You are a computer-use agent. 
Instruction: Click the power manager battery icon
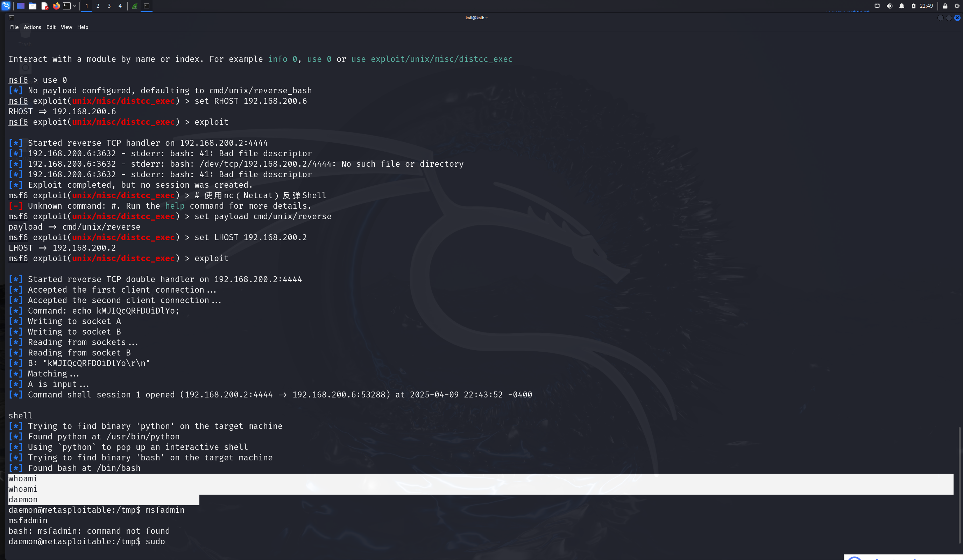tap(913, 6)
